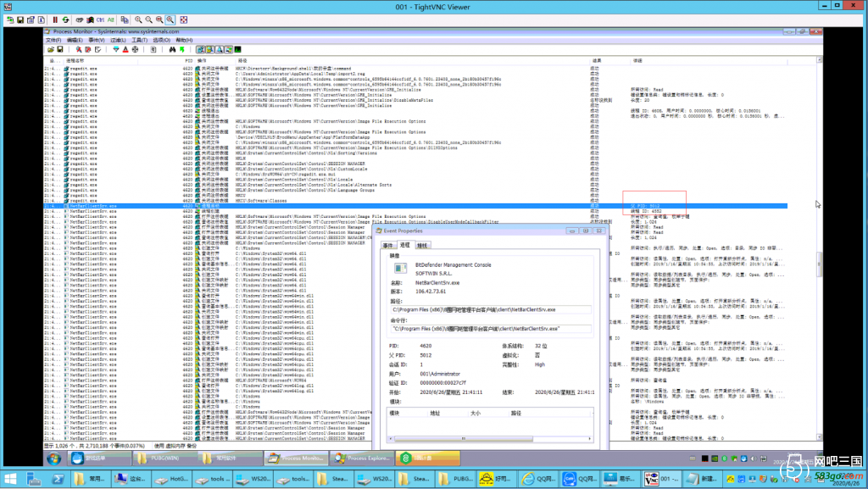868x489 pixels.
Task: Click the 进程名称 column header
Action: pyautogui.click(x=102, y=61)
